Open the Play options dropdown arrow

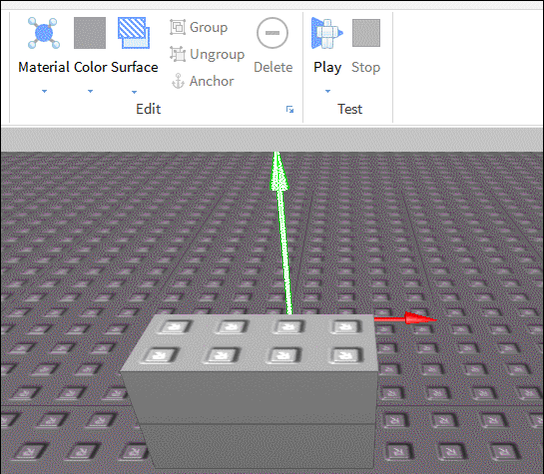click(x=328, y=91)
